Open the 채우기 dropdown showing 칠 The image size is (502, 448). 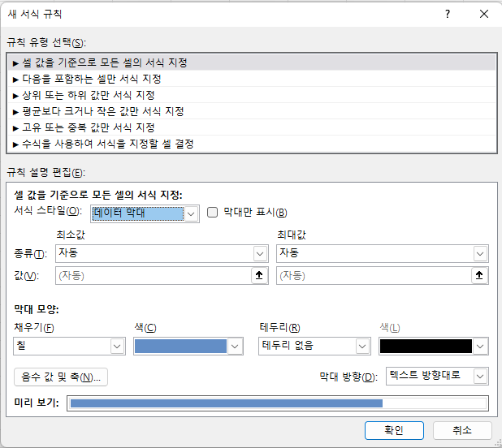pyautogui.click(x=69, y=346)
